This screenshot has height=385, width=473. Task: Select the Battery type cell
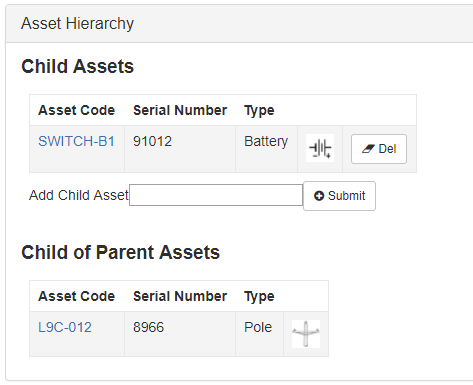pyautogui.click(x=266, y=149)
